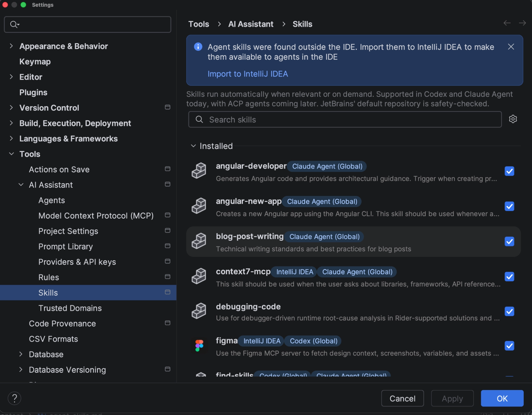This screenshot has height=415, width=532.
Task: Open the Keymap settings page
Action: tap(35, 62)
